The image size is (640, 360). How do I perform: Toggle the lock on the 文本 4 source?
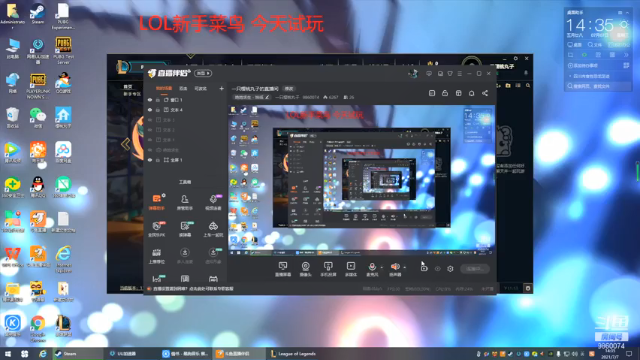pos(158,110)
